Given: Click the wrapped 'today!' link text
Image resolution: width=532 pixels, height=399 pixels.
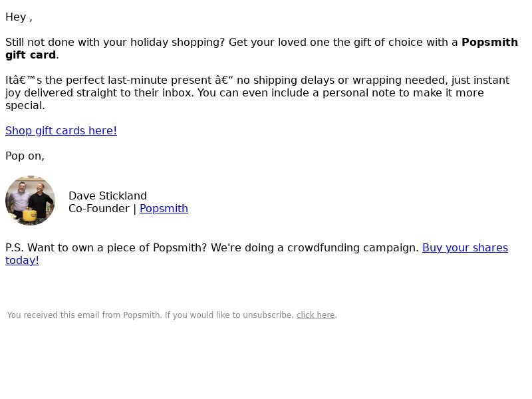Looking at the screenshot, I should point(22,261).
